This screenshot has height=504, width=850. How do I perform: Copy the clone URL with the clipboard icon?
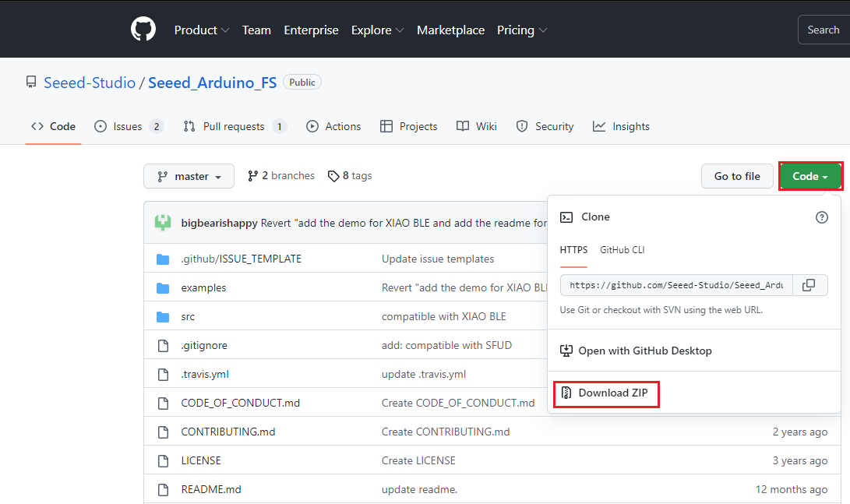pos(809,285)
